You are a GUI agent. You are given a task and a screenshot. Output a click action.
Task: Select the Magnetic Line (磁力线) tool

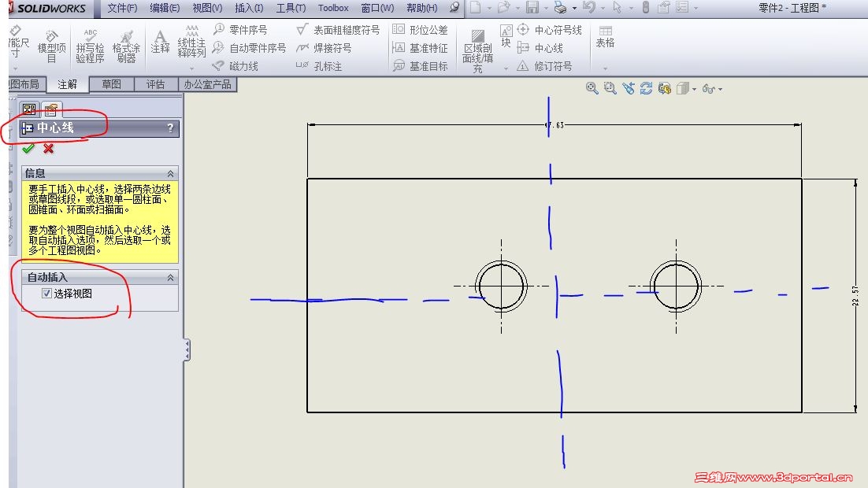tap(236, 66)
